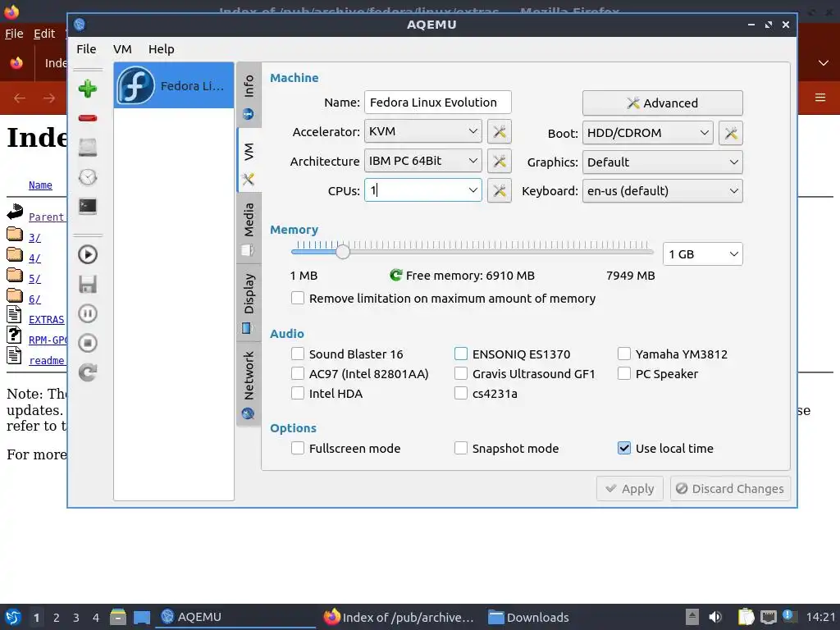
Task: Open the AQEMU VM menu
Action: tap(122, 49)
